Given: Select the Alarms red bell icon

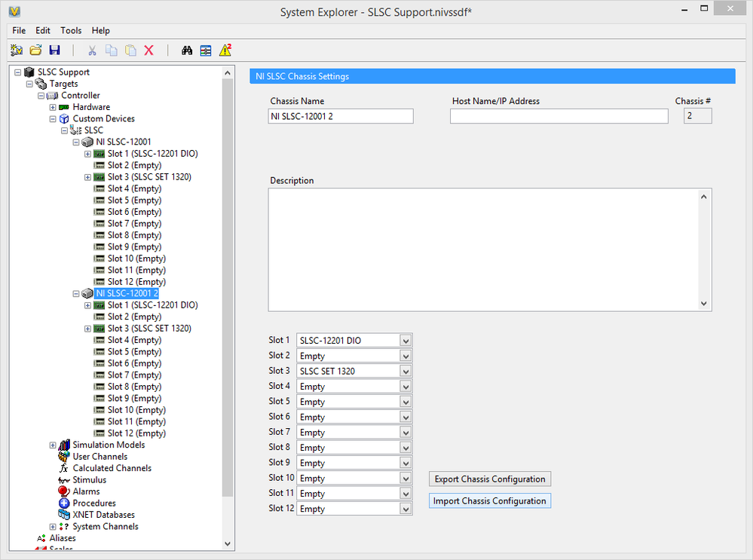Looking at the screenshot, I should click(64, 491).
